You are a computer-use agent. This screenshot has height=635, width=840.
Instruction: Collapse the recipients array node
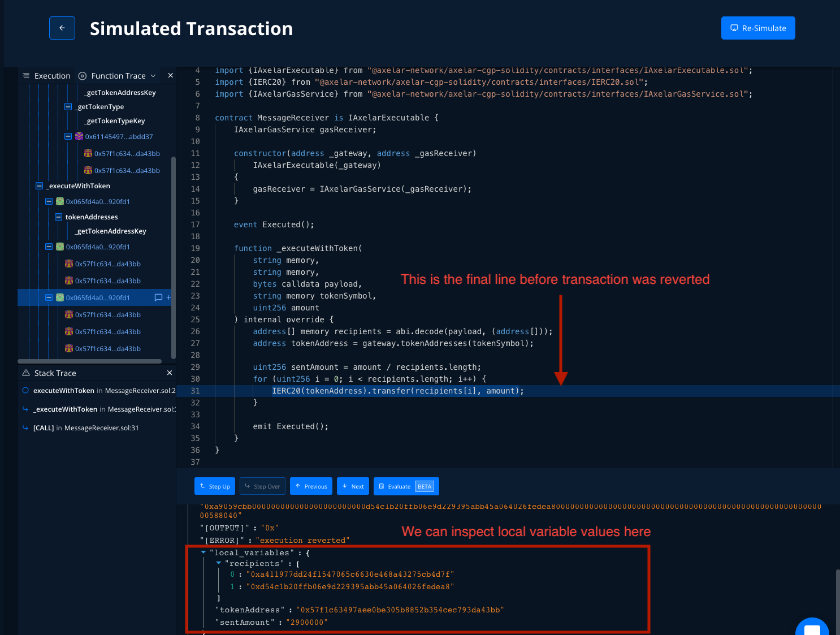click(x=219, y=563)
